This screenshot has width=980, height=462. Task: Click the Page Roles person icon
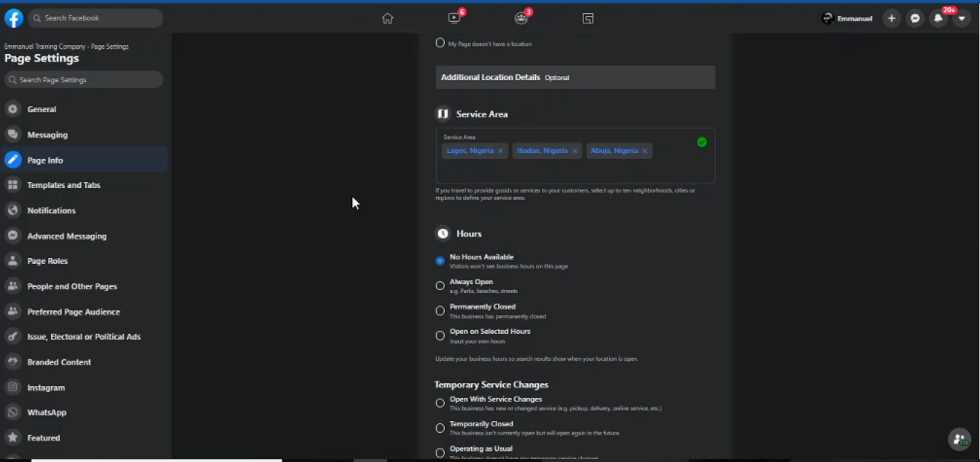click(x=12, y=261)
